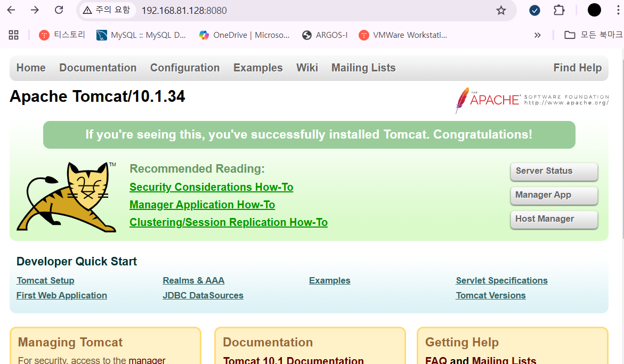This screenshot has height=364, width=624.
Task: Open the Configuration nav item
Action: 185,68
